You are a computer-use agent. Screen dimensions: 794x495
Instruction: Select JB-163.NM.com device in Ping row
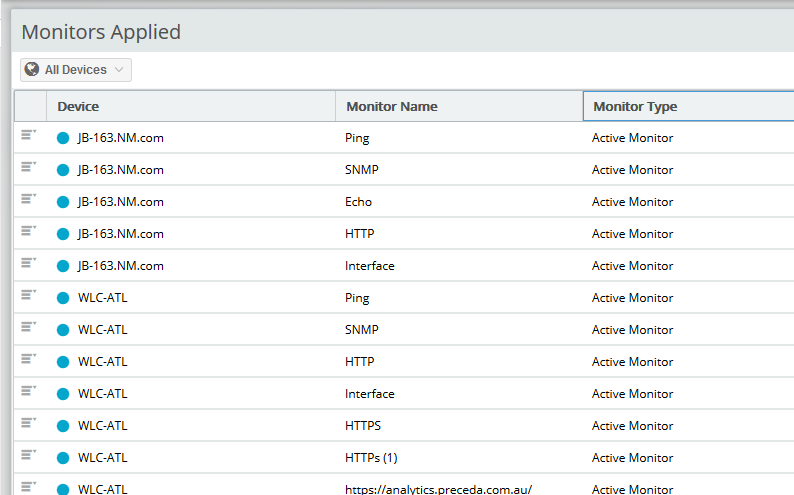(121, 138)
